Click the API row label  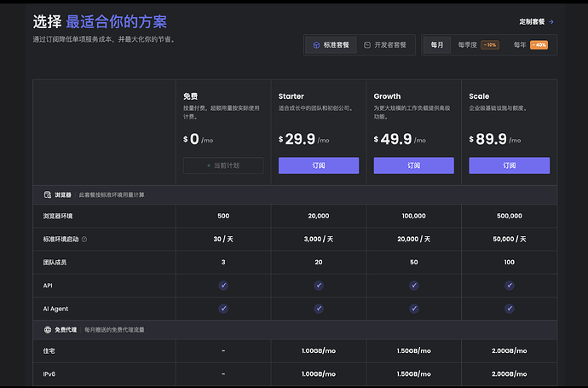(x=48, y=286)
